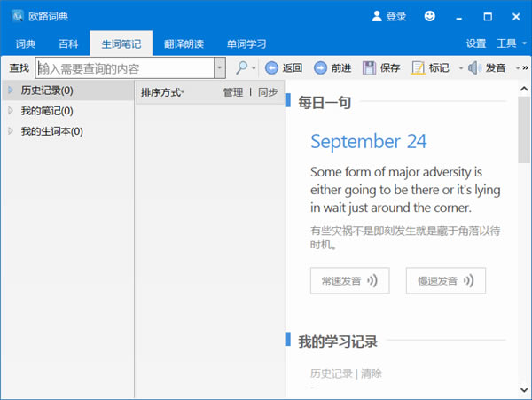532x400 pixels.
Task: Click the 前进 forward arrow icon
Action: pos(320,68)
